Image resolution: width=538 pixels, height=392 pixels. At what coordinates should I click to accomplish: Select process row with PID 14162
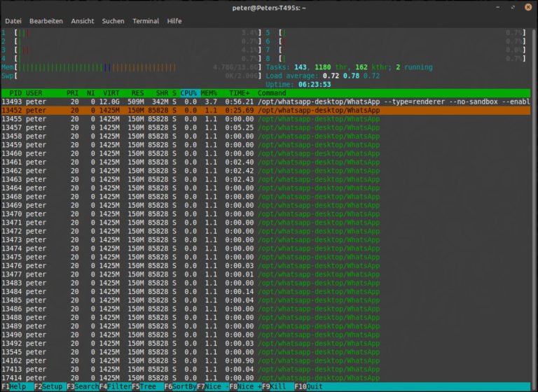click(265, 360)
